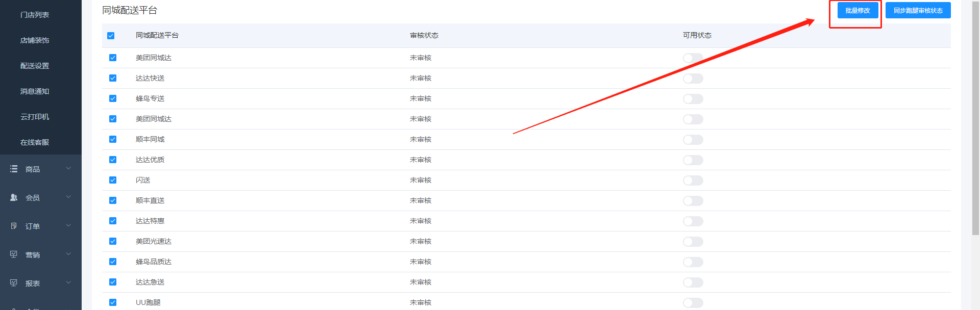The height and width of the screenshot is (310, 980).
Task: Switch on the UU跑腿 availability toggle
Action: (693, 303)
